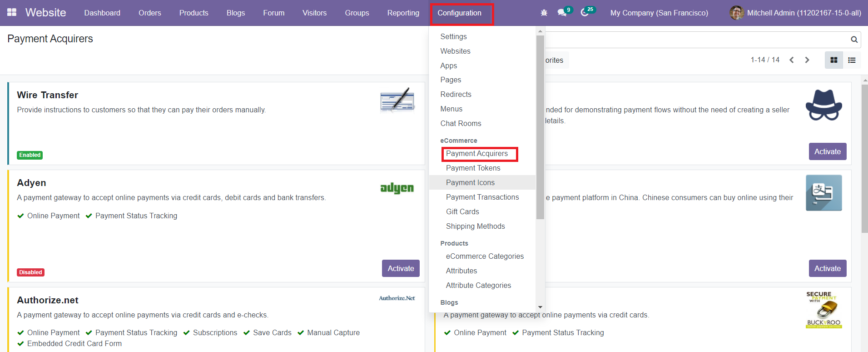Choose Payment Acquirers under eCommerce
Screen dimensions: 868x352
(x=477, y=154)
